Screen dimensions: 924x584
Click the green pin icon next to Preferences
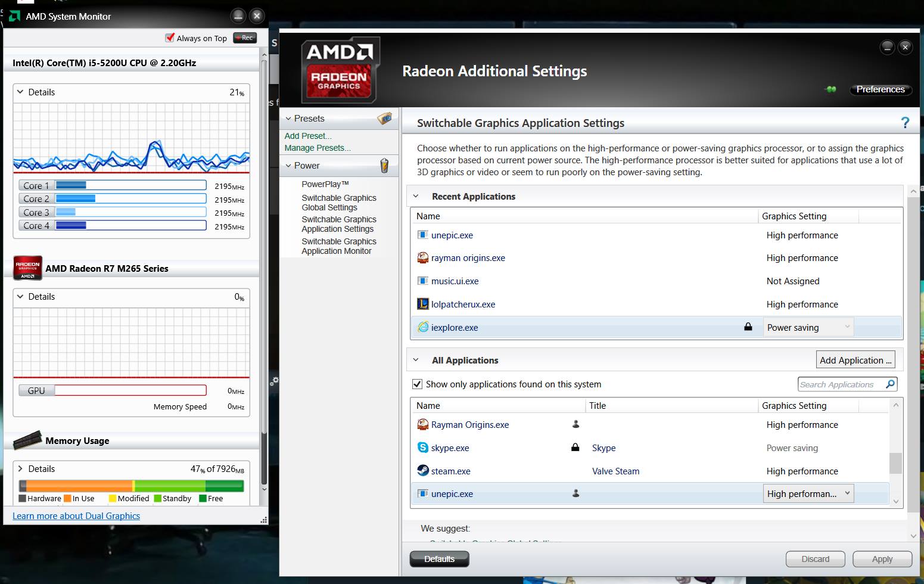pos(831,89)
